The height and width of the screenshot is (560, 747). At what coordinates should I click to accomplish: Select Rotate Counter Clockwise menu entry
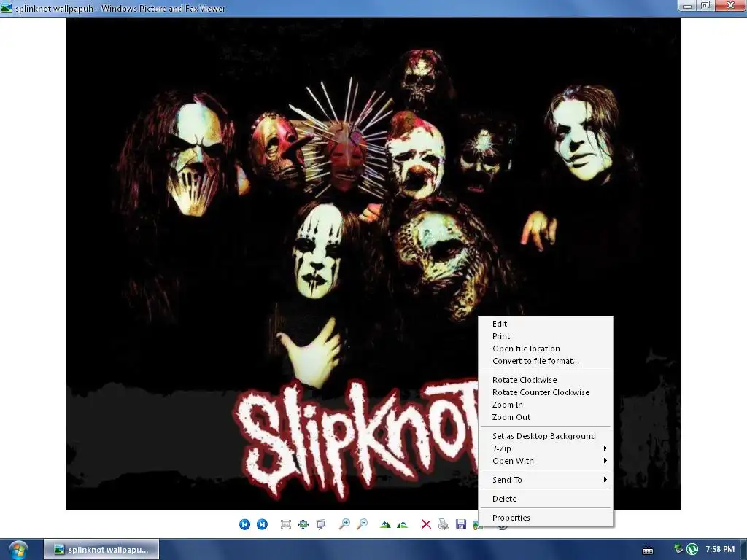click(x=546, y=392)
